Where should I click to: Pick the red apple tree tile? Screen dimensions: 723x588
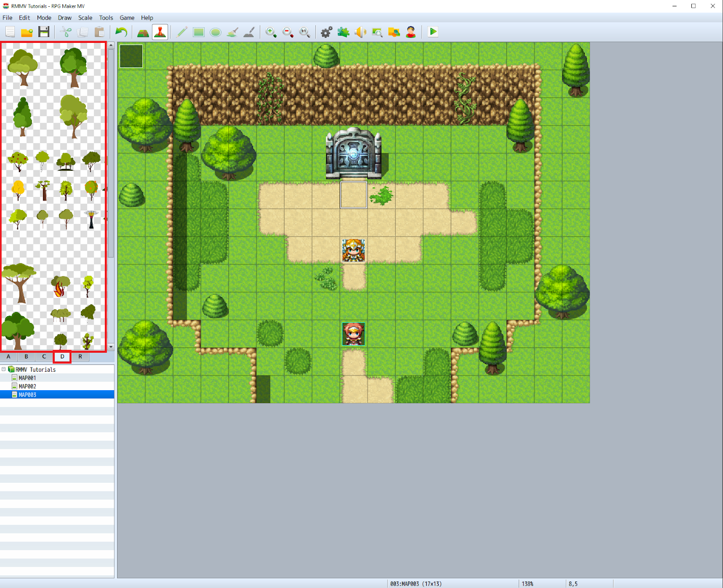coord(18,162)
